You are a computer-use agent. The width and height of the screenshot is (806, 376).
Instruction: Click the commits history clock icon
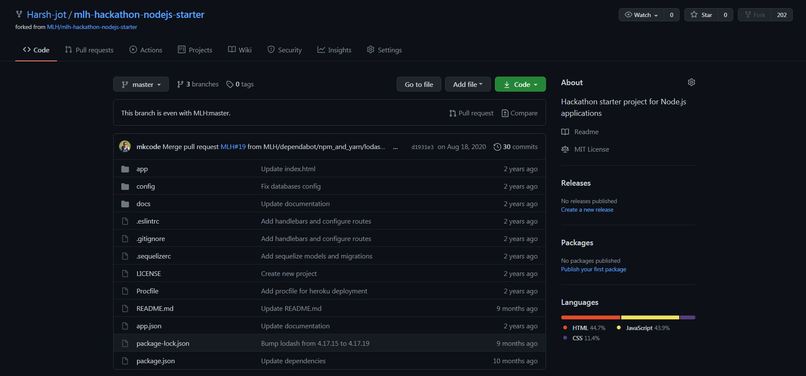pyautogui.click(x=497, y=147)
